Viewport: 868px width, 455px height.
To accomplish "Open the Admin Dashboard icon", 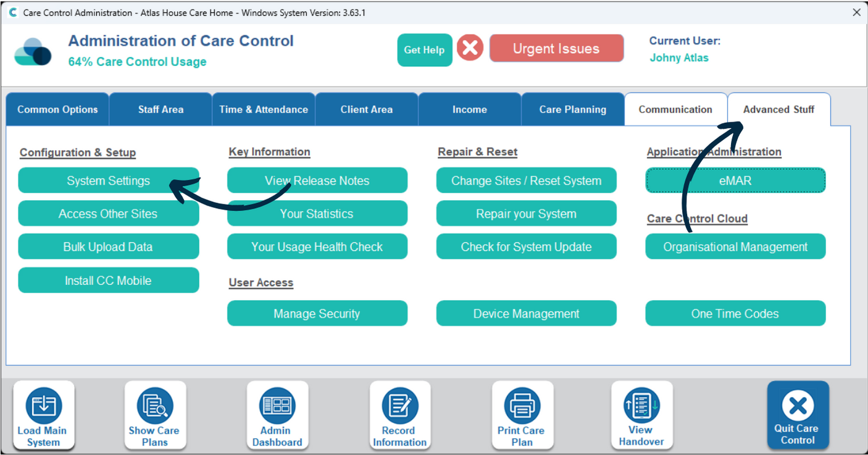I will coord(277,415).
